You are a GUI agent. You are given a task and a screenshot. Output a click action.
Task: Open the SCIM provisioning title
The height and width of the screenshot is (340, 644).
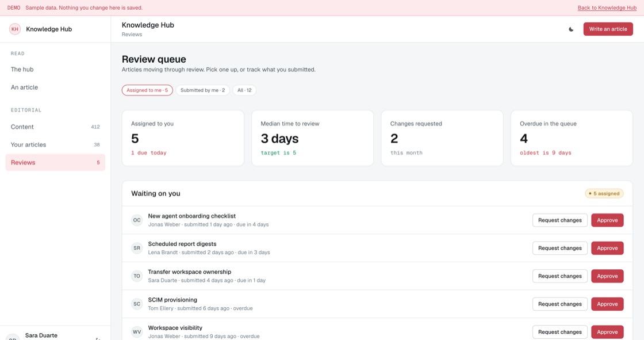tap(172, 300)
